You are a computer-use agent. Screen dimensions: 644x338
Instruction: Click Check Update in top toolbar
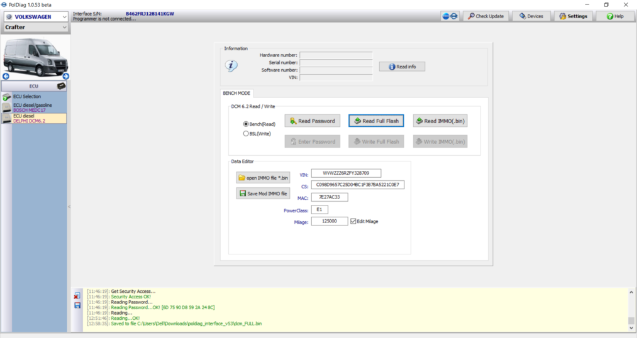tap(486, 16)
